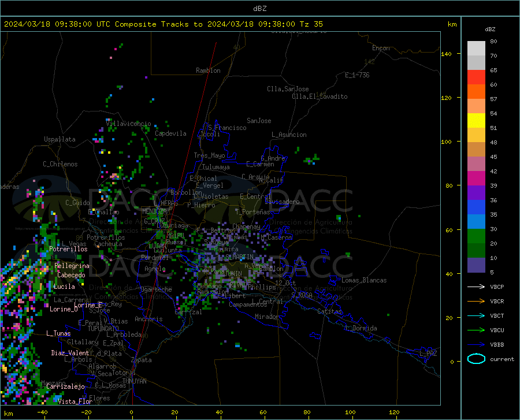Click the pink 'L_Tunas' station label
Image resolution: width=520 pixels, height=420 pixels.
tap(58, 333)
